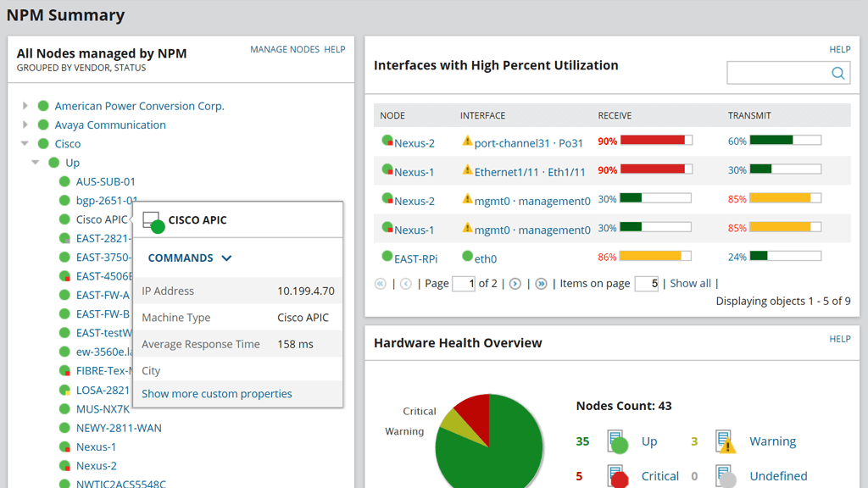868x488 pixels.
Task: Expand the Avaya Communication vendor group
Action: click(24, 124)
